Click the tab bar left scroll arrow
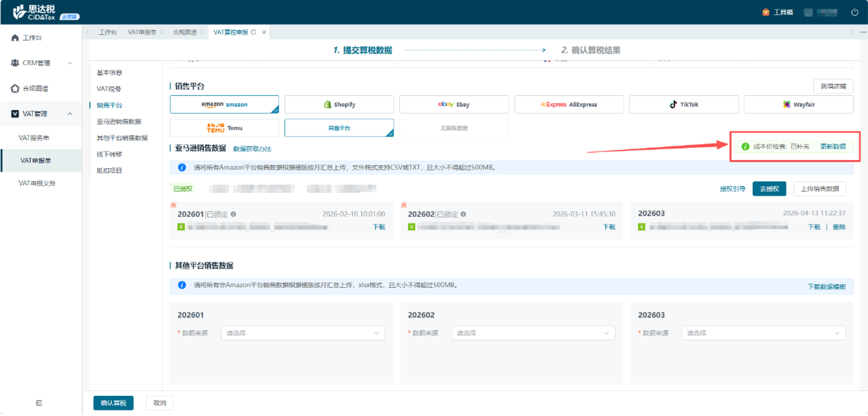Viewport: 868px width, 416px height. 88,32
